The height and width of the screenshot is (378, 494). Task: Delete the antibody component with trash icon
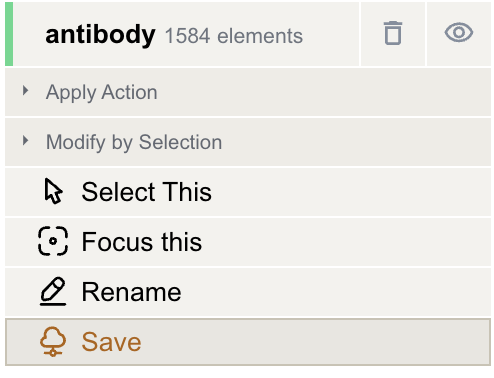click(393, 33)
